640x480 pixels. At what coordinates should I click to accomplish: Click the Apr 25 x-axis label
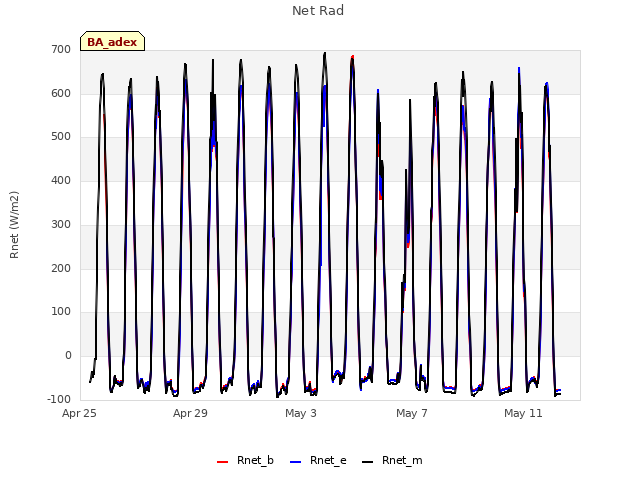point(79,413)
